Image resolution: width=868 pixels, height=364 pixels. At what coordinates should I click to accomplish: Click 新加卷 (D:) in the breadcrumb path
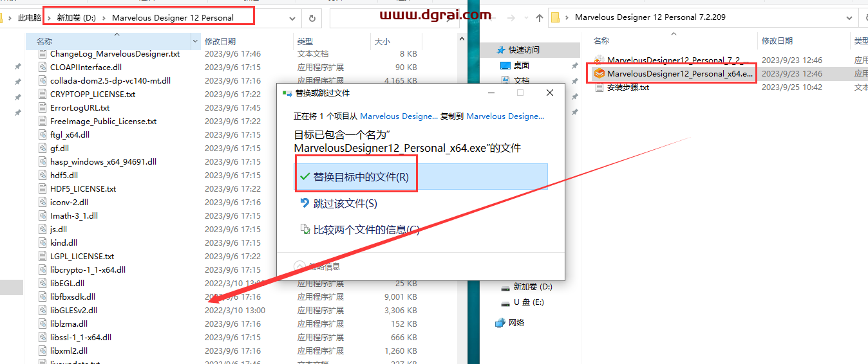pos(76,18)
